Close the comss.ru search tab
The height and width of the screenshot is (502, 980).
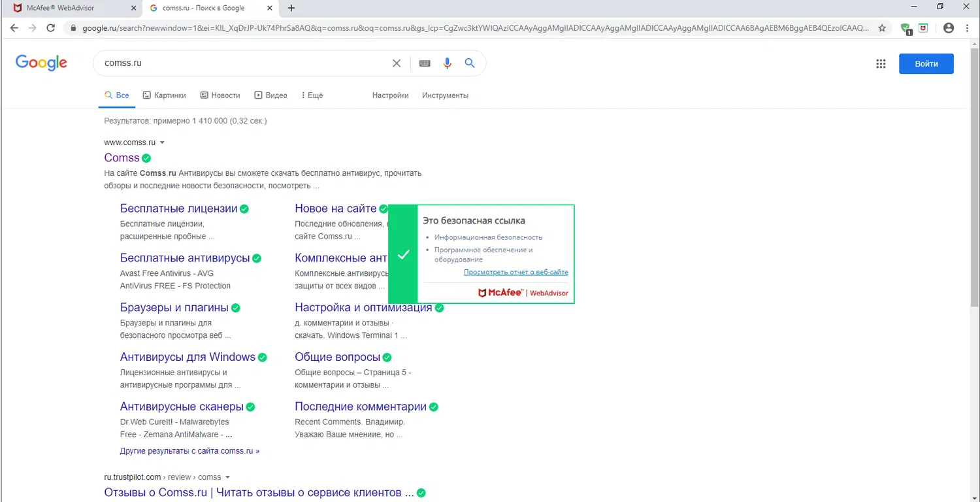click(270, 8)
